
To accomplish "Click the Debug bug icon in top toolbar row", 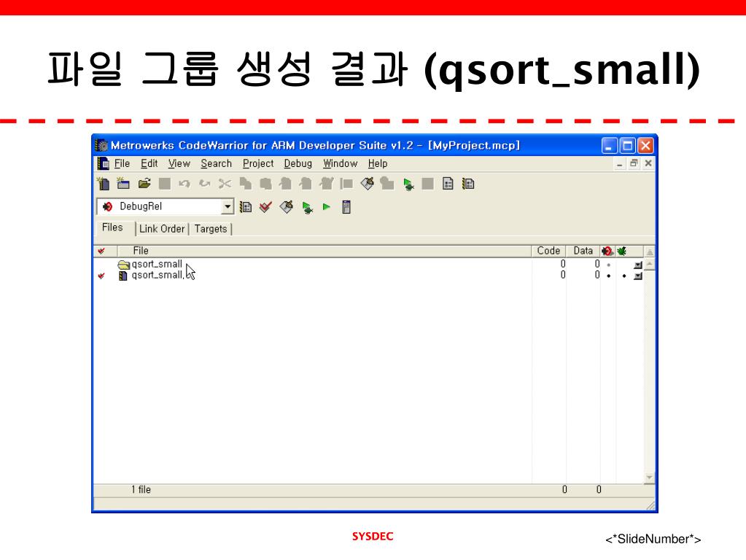I will click(x=408, y=184).
